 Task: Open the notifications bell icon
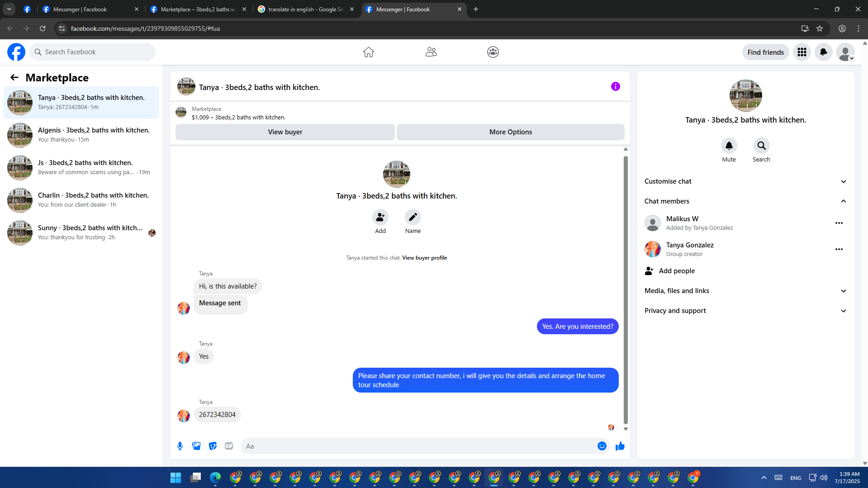pos(824,52)
